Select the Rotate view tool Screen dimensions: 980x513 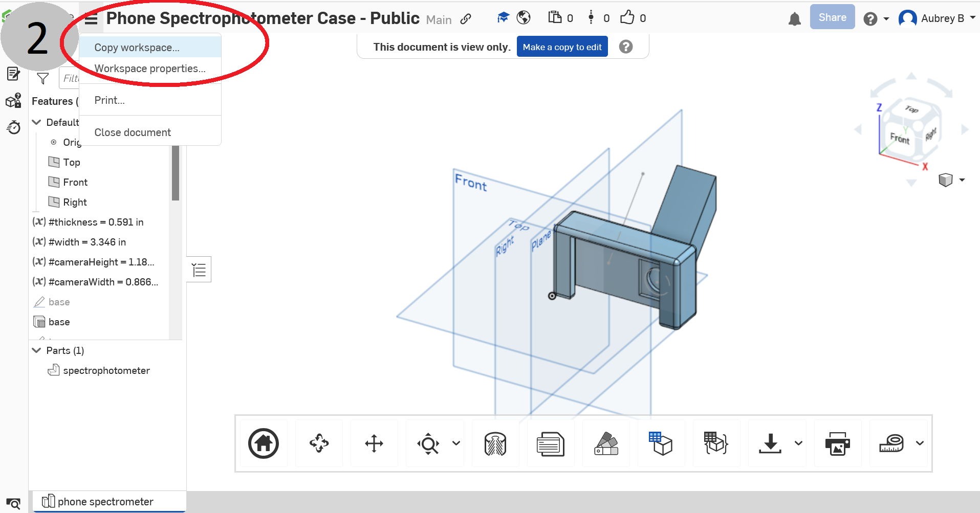click(x=319, y=443)
